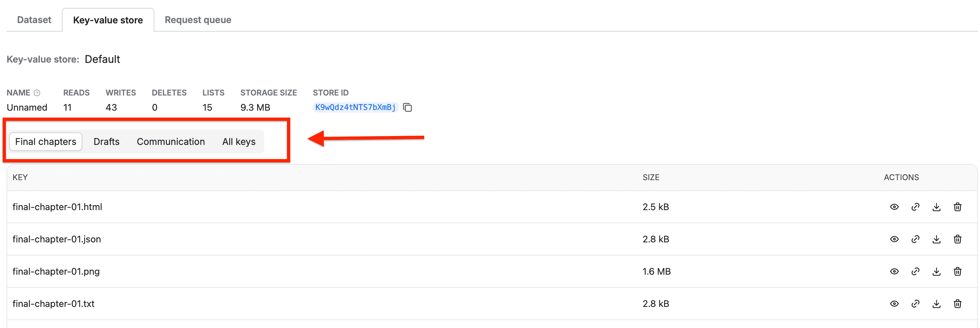Delete final-chapter-01.html

tap(958, 207)
